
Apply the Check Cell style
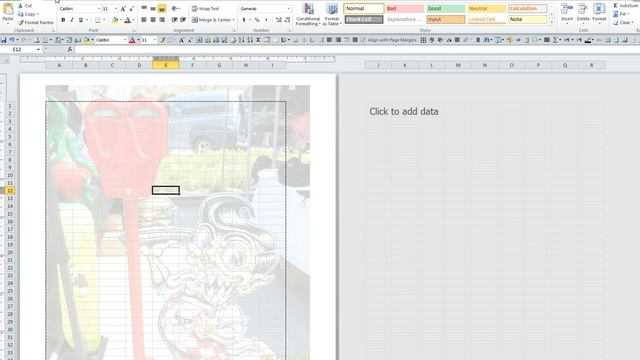364,19
